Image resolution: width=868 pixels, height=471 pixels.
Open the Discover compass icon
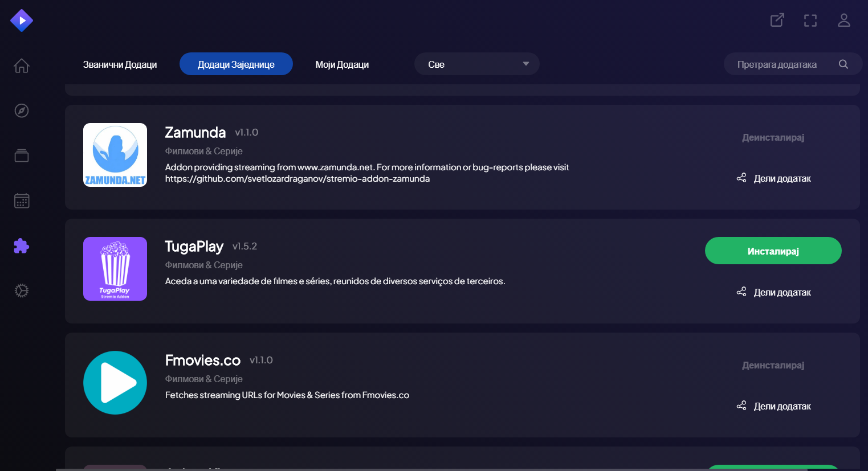22,110
